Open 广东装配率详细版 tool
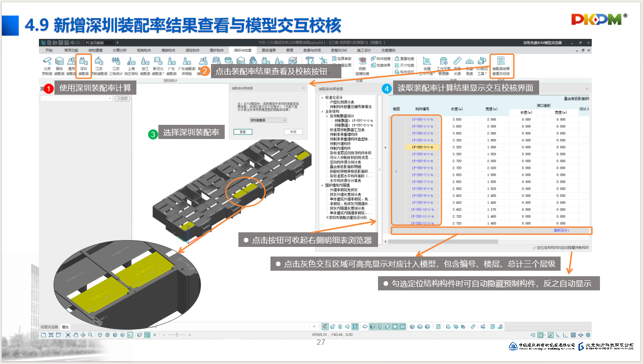 187,66
